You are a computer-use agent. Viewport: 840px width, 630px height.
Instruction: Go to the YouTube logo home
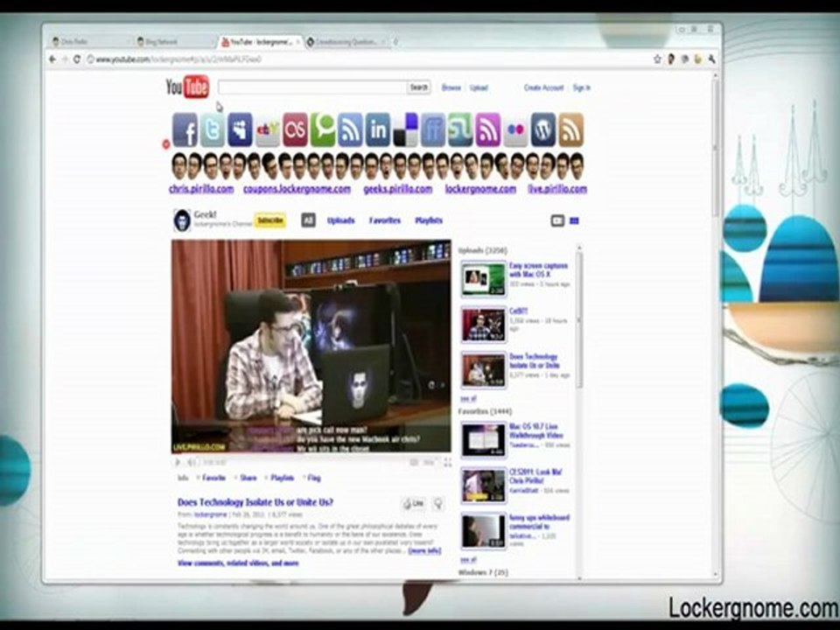coord(187,87)
